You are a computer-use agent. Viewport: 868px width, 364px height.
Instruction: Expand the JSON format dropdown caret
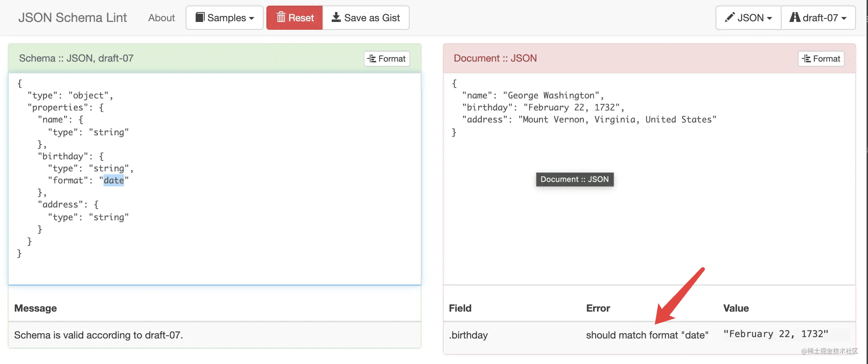click(769, 18)
